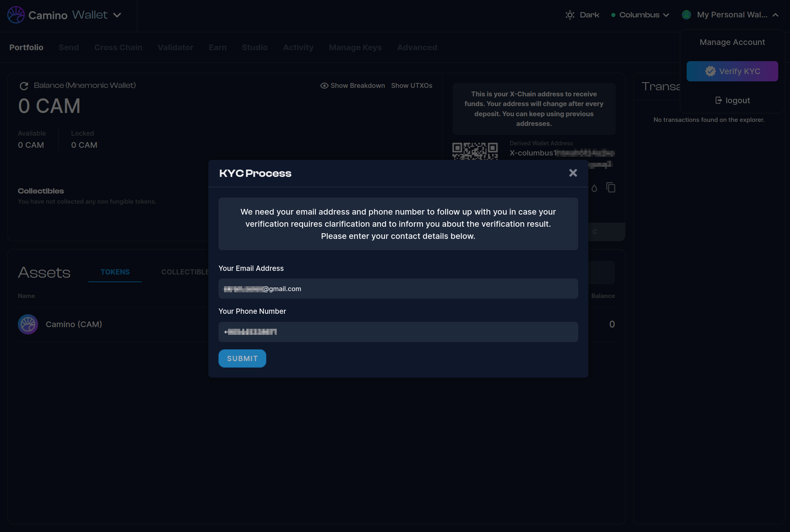Click the wallet avatar icon
Screen dimensions: 790x532
pyautogui.click(x=686, y=15)
